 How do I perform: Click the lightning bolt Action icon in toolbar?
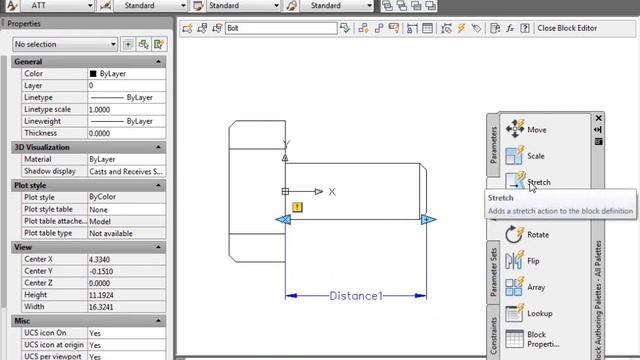point(461,28)
